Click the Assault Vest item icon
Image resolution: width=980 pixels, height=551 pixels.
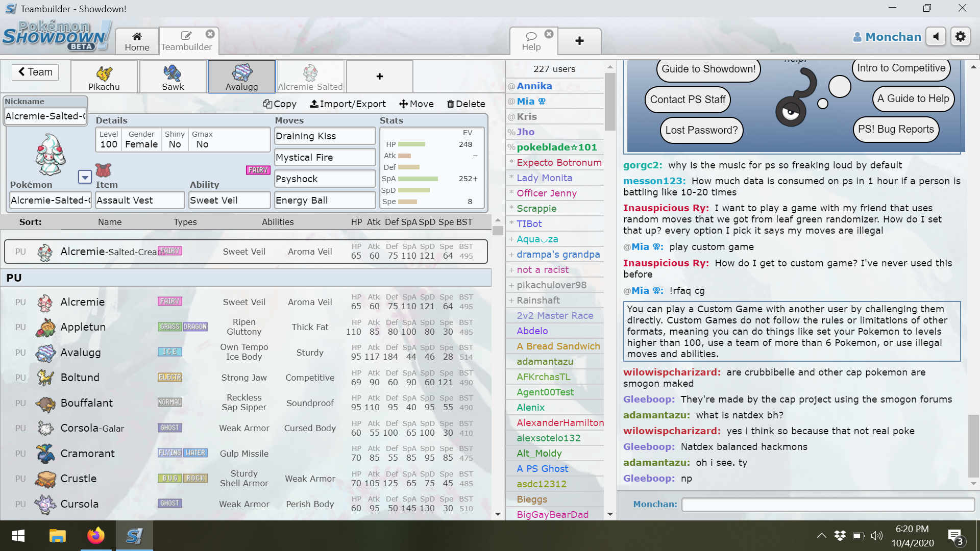tap(103, 170)
